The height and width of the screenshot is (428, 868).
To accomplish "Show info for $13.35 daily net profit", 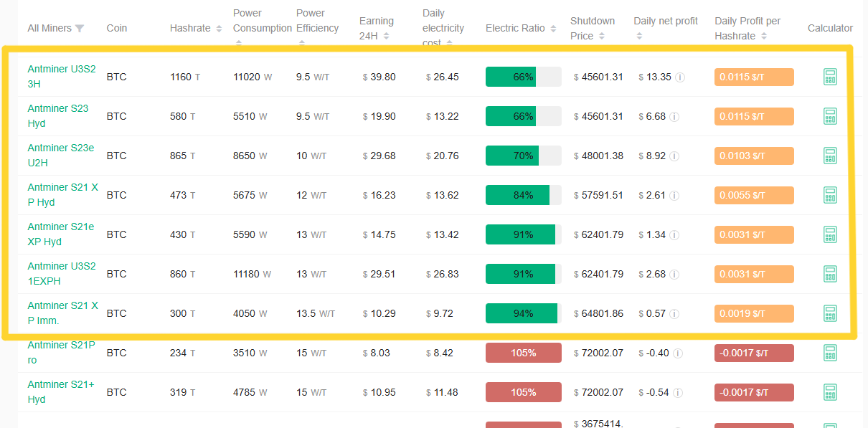I will [680, 77].
